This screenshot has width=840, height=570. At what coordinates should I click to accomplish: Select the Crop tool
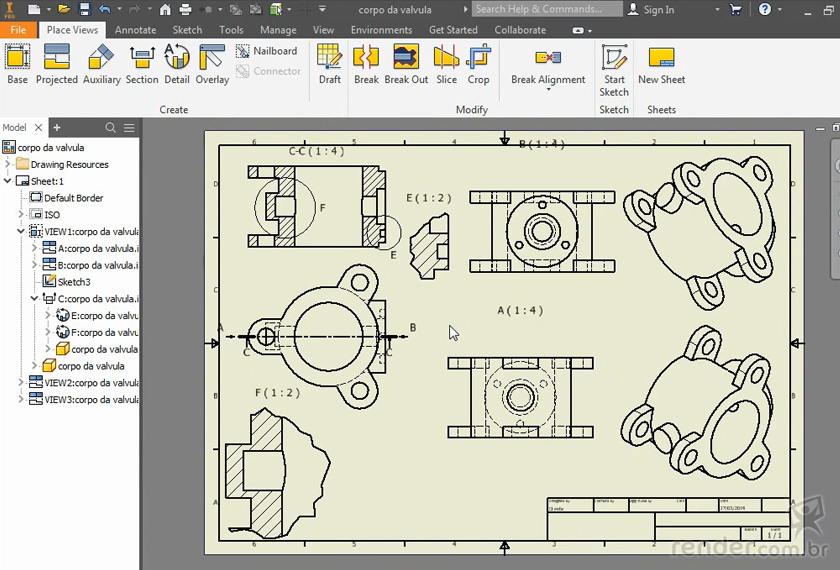(478, 65)
